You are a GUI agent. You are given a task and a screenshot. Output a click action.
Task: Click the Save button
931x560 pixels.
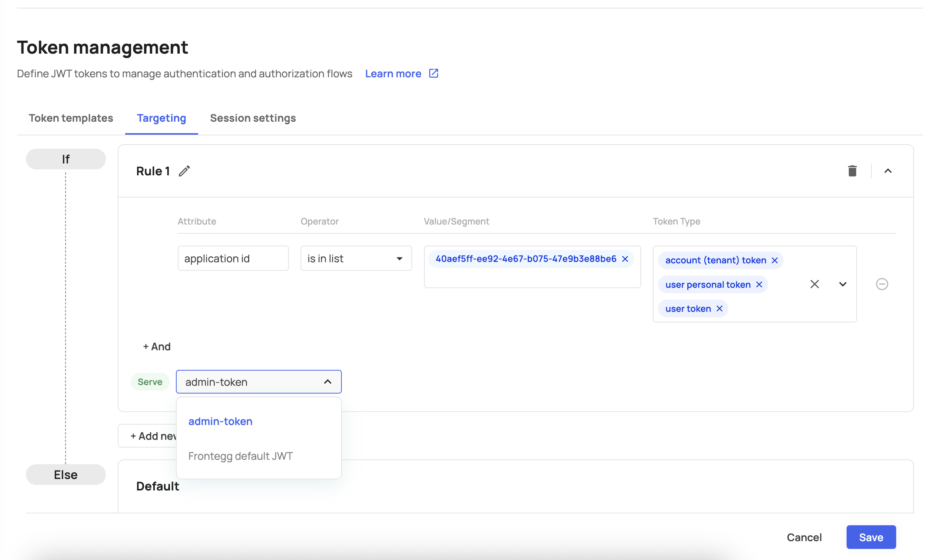point(870,537)
